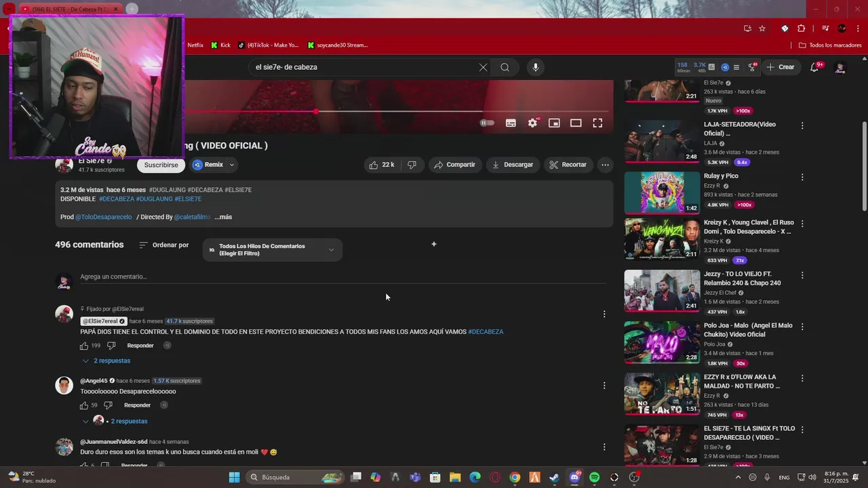Open Spotify from the taskbar
The height and width of the screenshot is (488, 868).
(595, 477)
